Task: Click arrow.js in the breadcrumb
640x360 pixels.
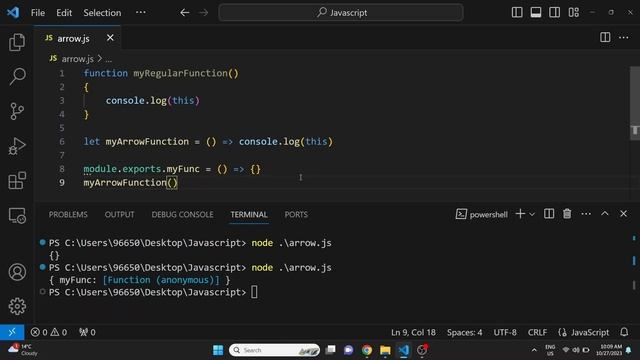Action: [x=77, y=59]
